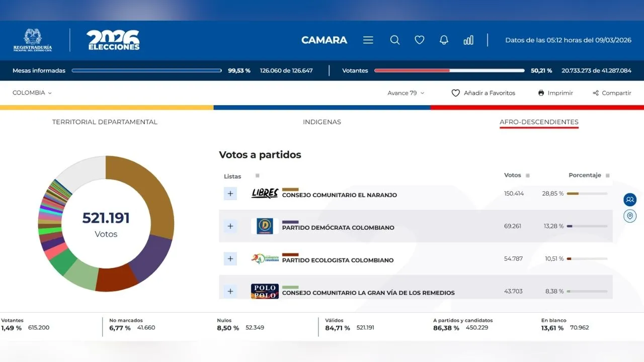The width and height of the screenshot is (644, 362).
Task: Switch to Territorial Departamental tab
Action: (x=105, y=122)
